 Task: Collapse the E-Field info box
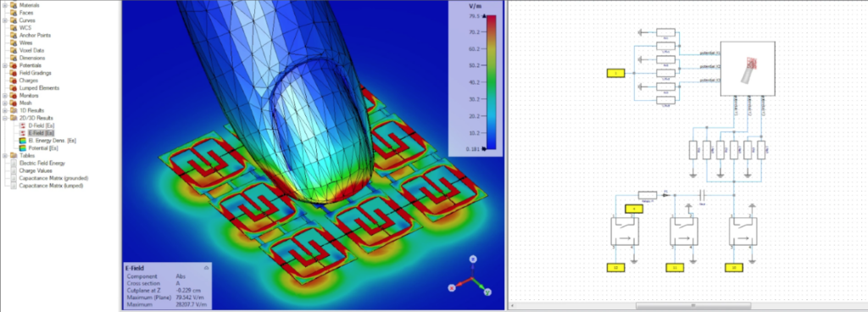point(207,268)
